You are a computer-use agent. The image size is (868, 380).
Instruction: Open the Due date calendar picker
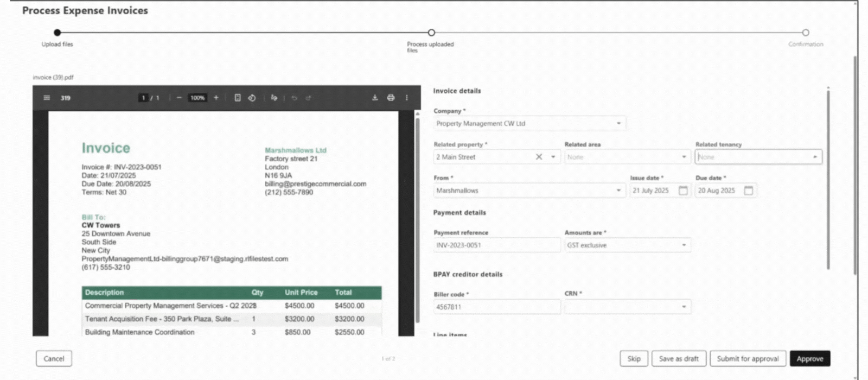pos(748,191)
